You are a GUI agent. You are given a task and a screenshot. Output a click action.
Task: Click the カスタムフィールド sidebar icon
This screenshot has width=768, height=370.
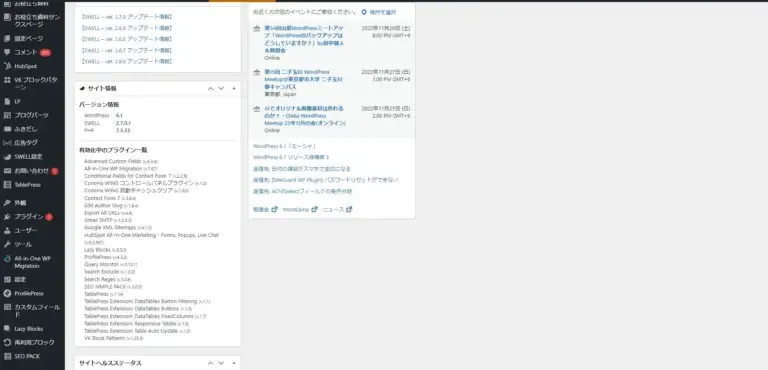(x=7, y=307)
